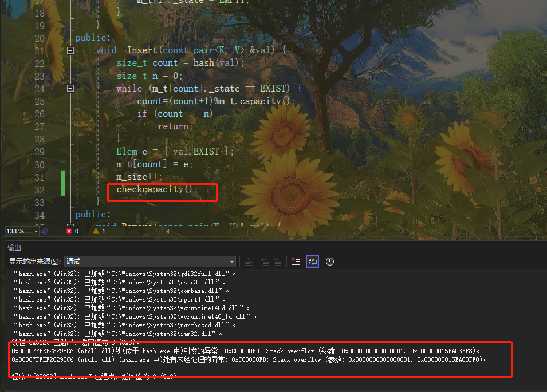Screen dimensions: 547x392
Task: Click the output line loading rpcrt4.dll
Action: 119,299
